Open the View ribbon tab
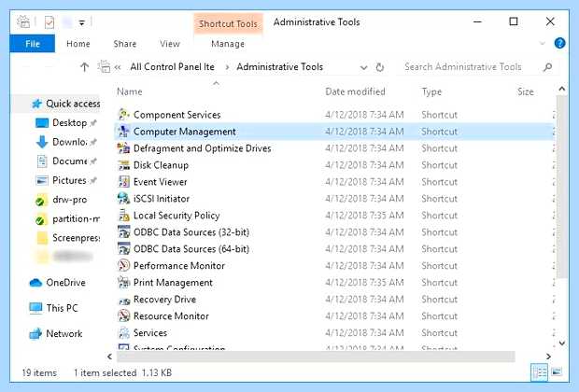 (x=170, y=44)
